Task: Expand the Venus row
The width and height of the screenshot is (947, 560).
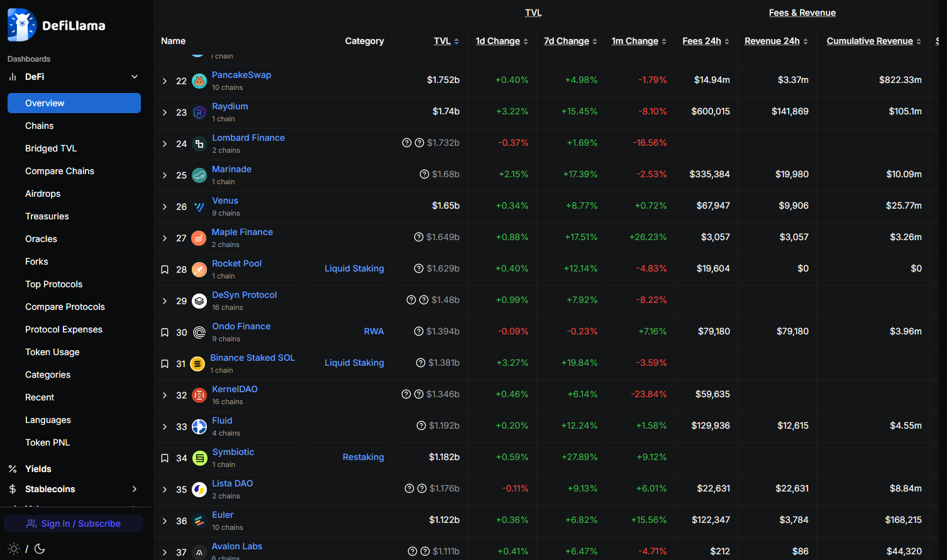Action: pos(165,207)
